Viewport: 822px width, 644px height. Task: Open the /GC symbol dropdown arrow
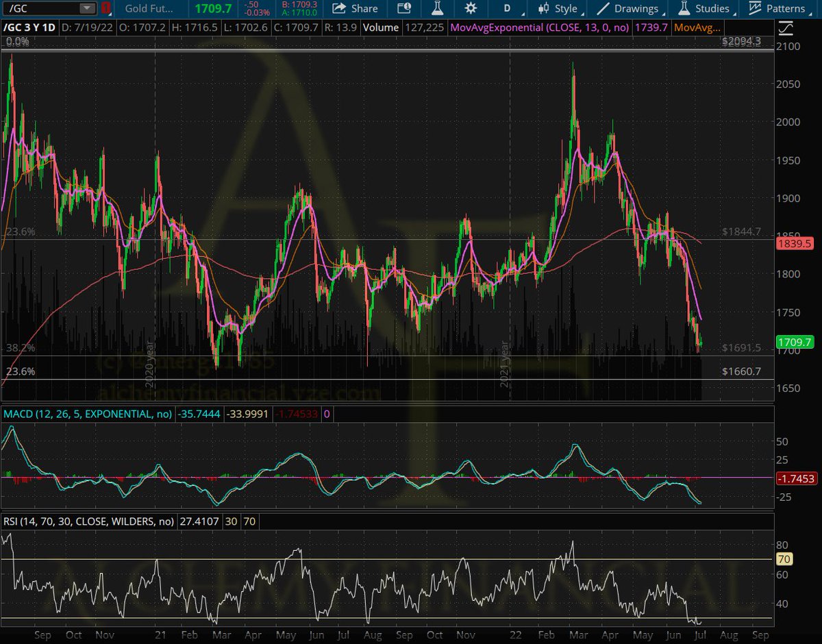point(87,9)
